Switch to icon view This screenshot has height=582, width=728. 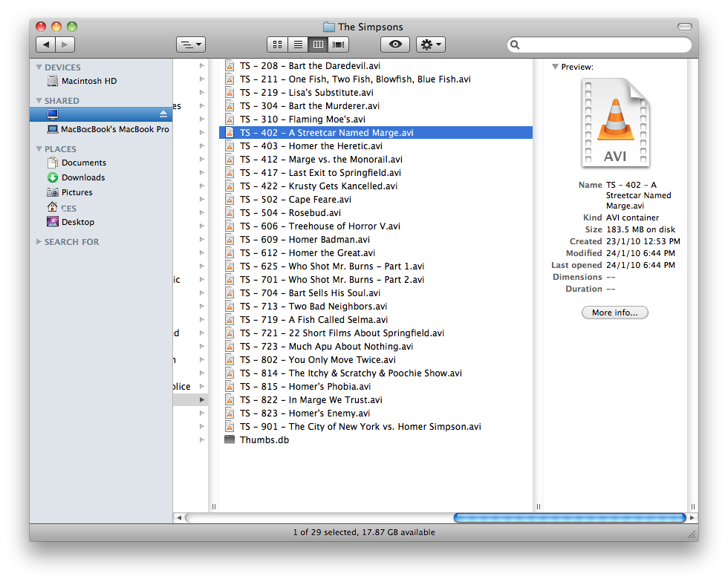(x=277, y=45)
